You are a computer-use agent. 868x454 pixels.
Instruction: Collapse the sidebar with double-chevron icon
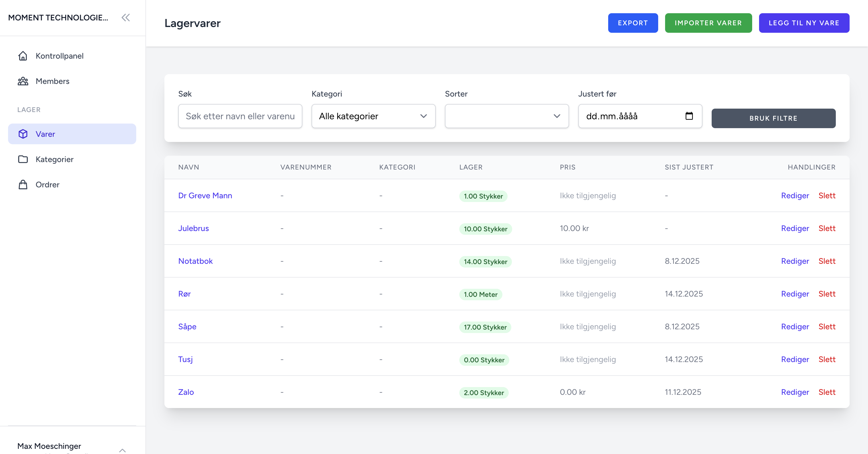(126, 18)
